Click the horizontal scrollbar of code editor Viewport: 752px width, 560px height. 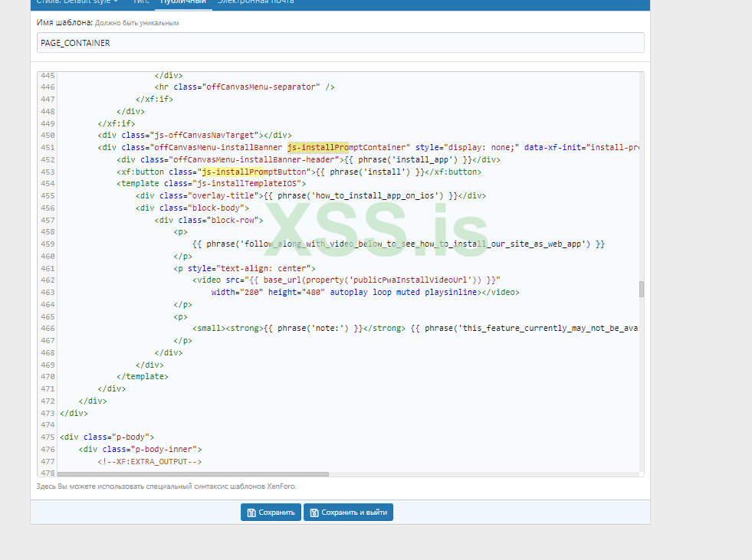pos(193,474)
